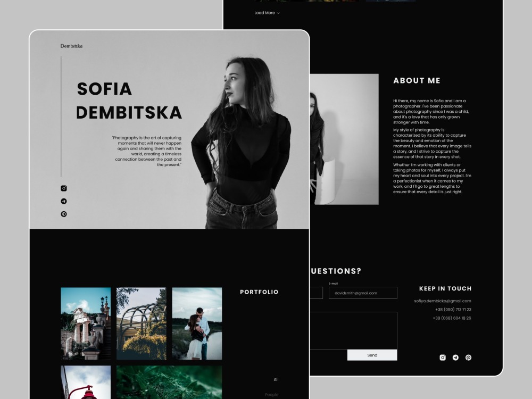Select the People portfolio filter
532x399 pixels.
[x=272, y=395]
